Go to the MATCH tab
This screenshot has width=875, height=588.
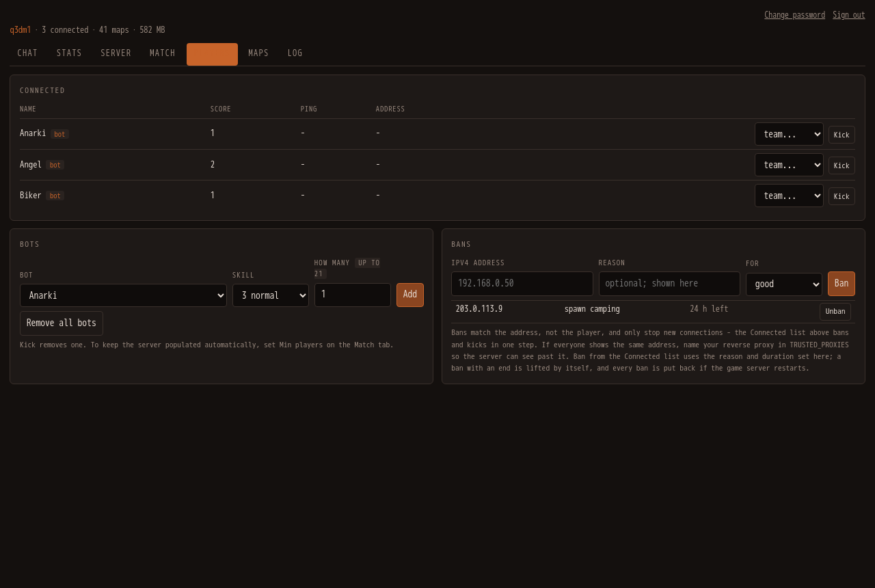163,53
